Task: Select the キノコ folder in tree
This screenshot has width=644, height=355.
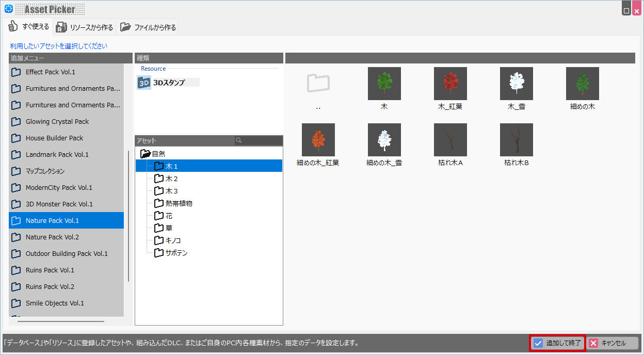Action: tap(173, 240)
